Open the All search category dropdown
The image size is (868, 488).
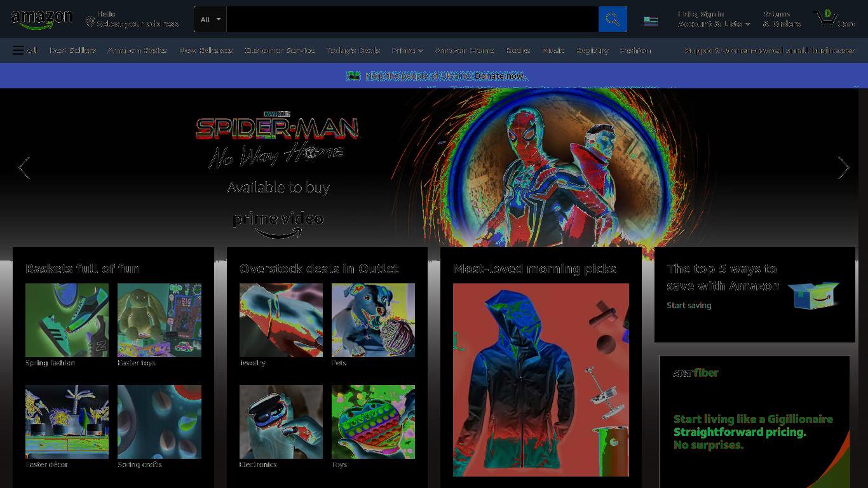(210, 19)
